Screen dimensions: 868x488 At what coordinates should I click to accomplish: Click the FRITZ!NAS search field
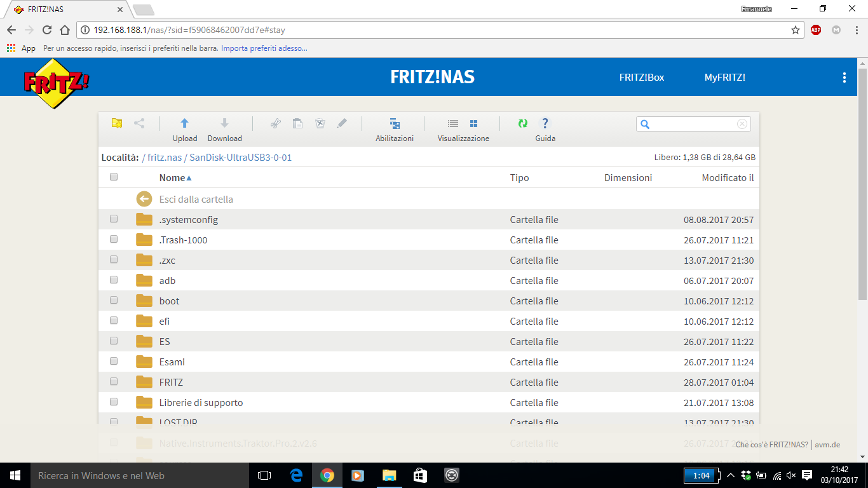(693, 124)
